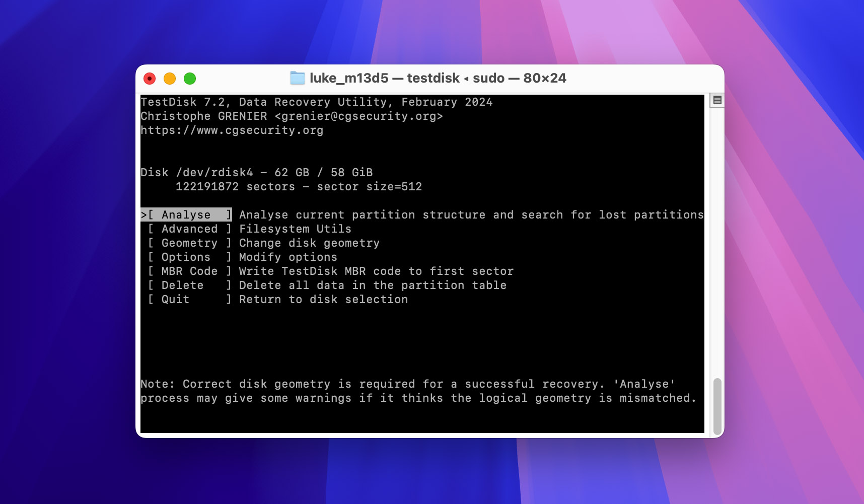Image resolution: width=864 pixels, height=504 pixels.
Task: Select the Geometry menu entry
Action: 189,243
